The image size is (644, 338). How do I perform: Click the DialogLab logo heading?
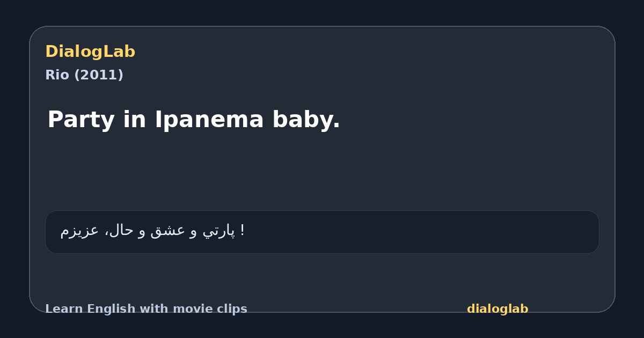pyautogui.click(x=90, y=52)
